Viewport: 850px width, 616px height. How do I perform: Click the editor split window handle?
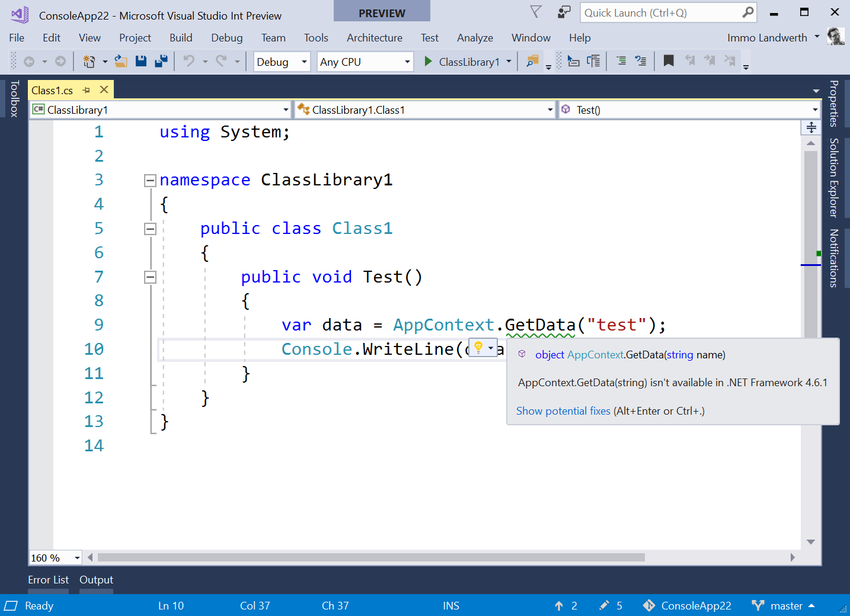click(811, 127)
